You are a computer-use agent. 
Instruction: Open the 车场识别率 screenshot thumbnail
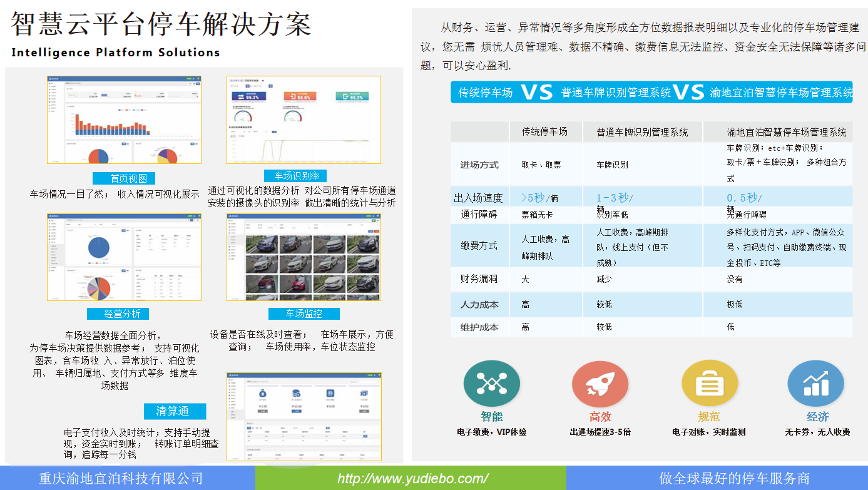[304, 120]
